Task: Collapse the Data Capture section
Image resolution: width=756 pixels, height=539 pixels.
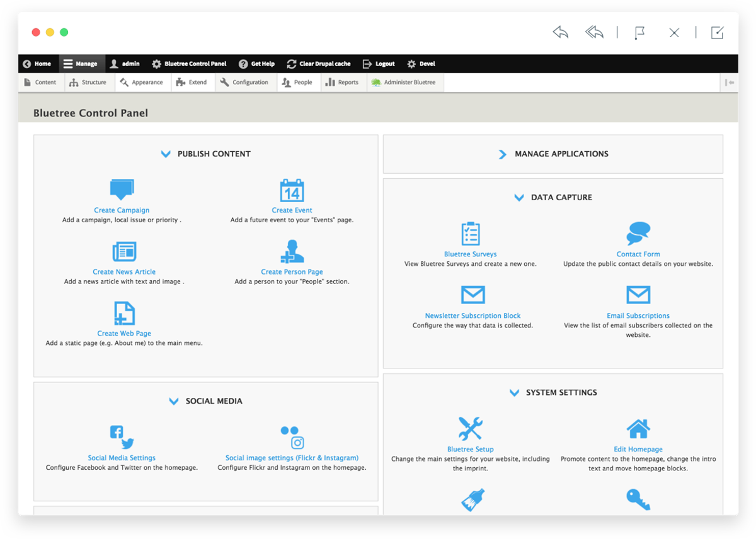Action: coord(519,197)
